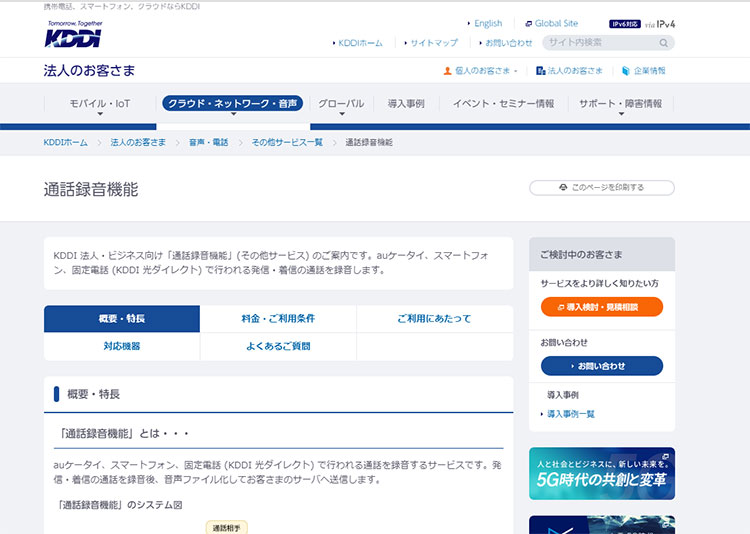Select the 概要・特長 tab
Viewport: 750px width, 534px height.
[121, 319]
